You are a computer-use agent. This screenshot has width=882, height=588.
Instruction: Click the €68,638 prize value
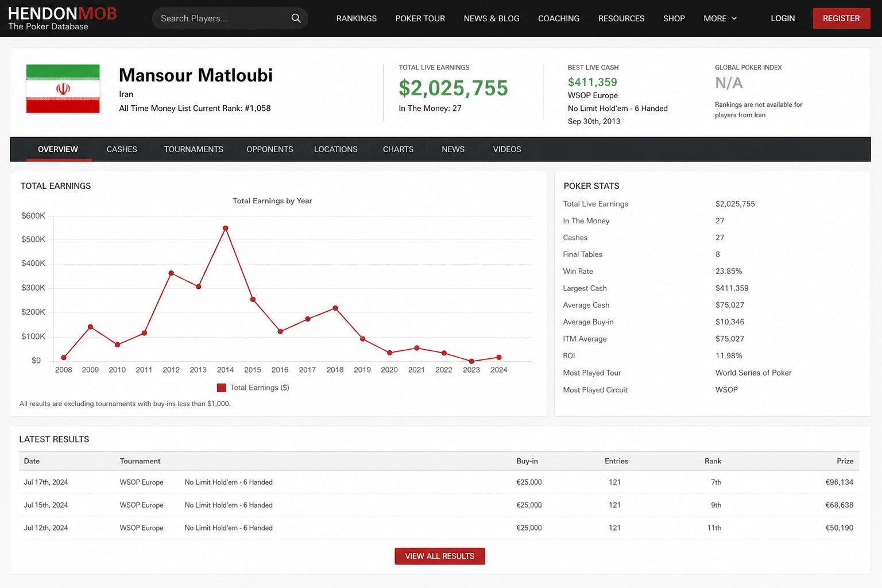pyautogui.click(x=839, y=505)
